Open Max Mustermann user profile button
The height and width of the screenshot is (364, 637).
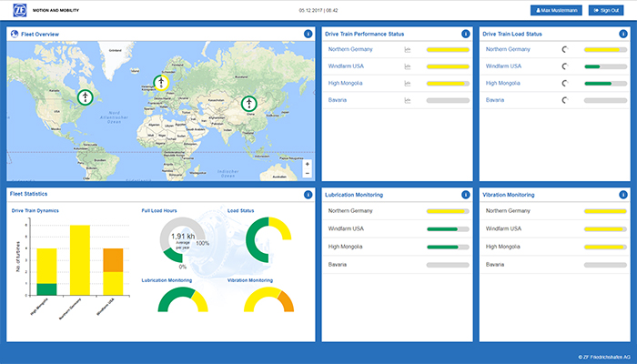pos(556,11)
